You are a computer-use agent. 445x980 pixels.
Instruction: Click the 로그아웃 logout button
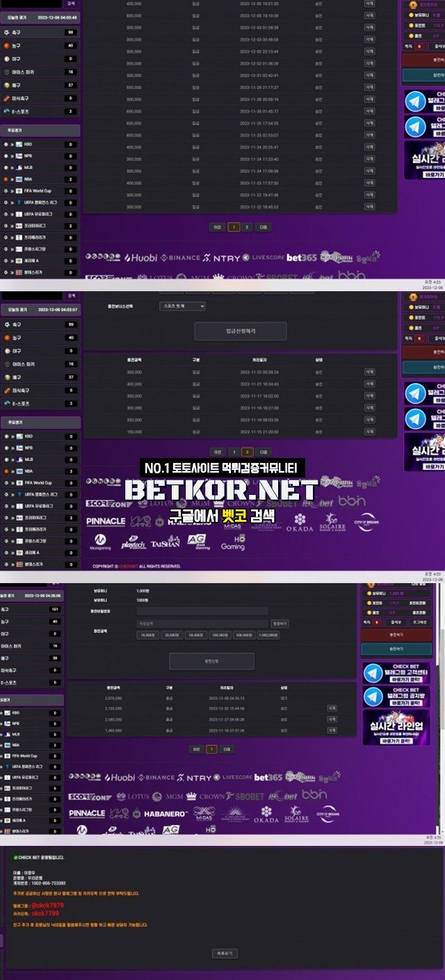pyautogui.click(x=420, y=622)
